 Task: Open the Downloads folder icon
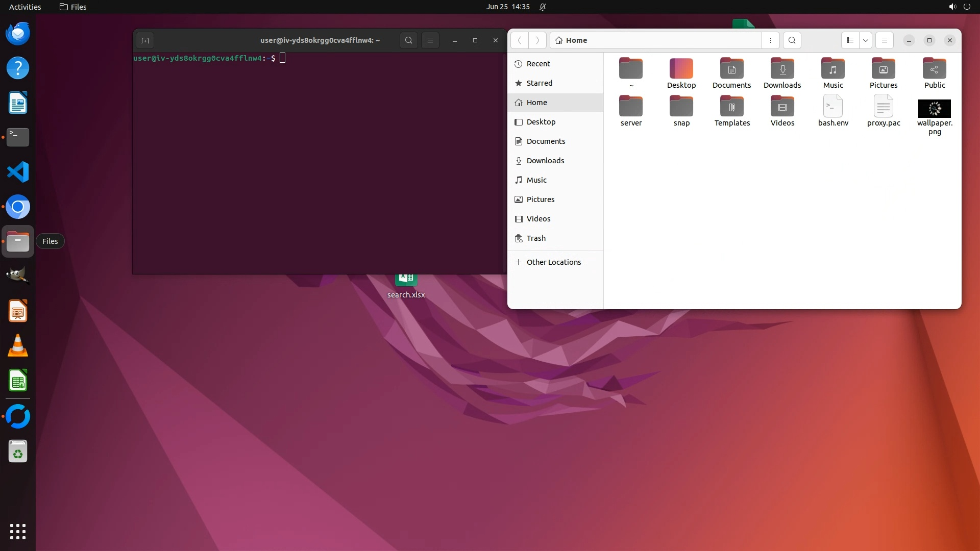pos(782,69)
